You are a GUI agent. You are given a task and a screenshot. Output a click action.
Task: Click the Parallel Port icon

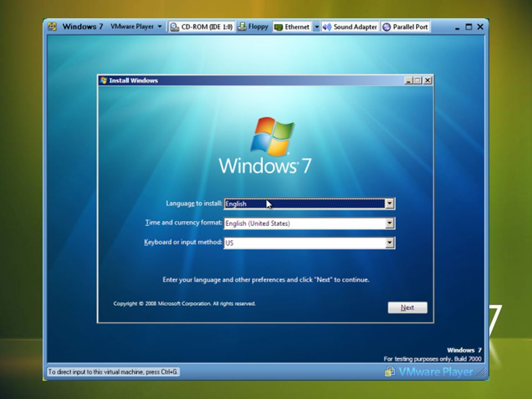point(386,27)
